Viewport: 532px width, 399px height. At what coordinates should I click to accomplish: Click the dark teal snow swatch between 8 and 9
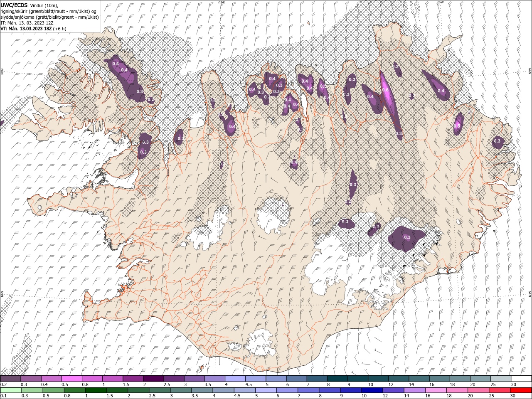[x=337, y=379]
